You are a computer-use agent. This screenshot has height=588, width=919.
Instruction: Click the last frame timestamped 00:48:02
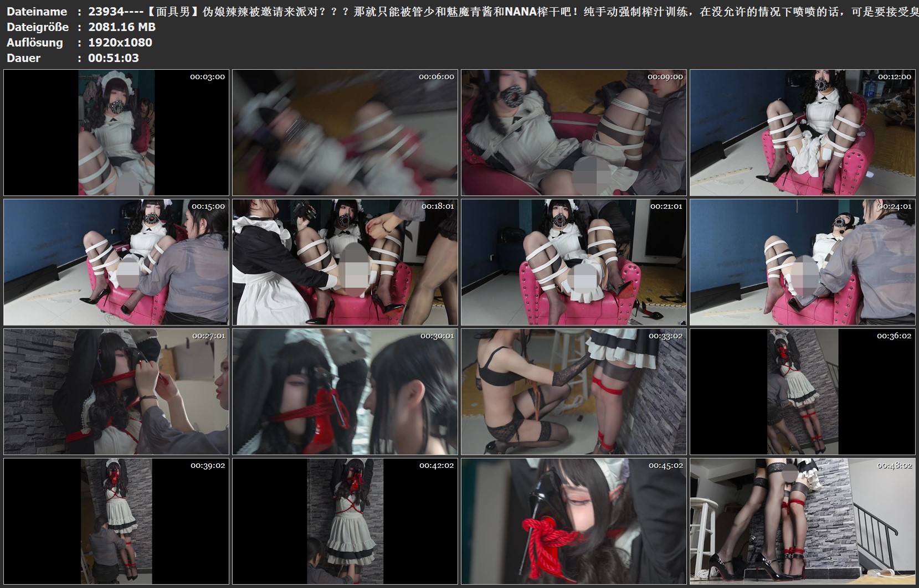point(802,521)
